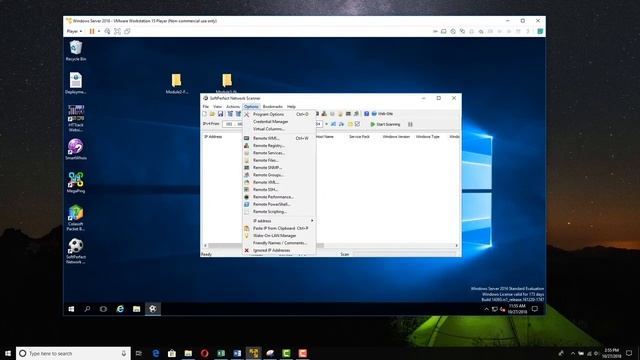This screenshot has height=360, width=640.
Task: Click the Windows Type column header
Action: coord(428,137)
